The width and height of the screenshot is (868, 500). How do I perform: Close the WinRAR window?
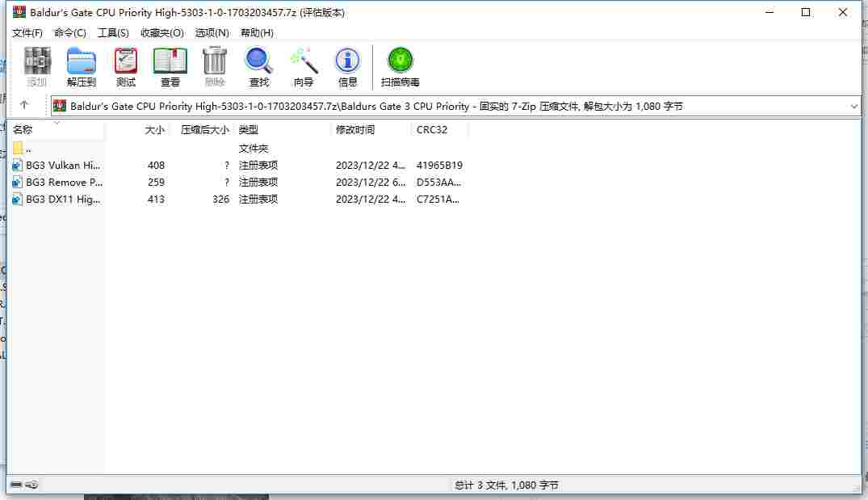point(842,12)
